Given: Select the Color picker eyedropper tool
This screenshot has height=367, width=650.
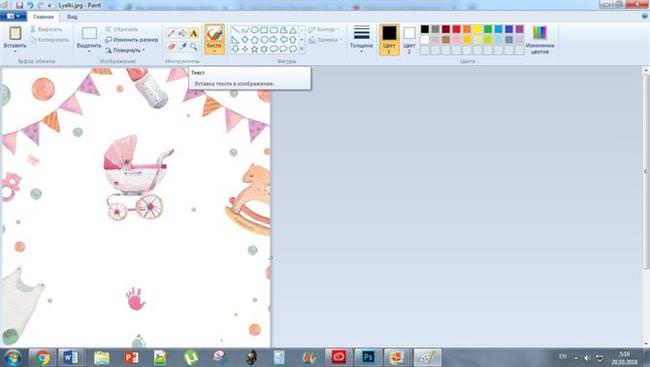Looking at the screenshot, I should (x=182, y=46).
